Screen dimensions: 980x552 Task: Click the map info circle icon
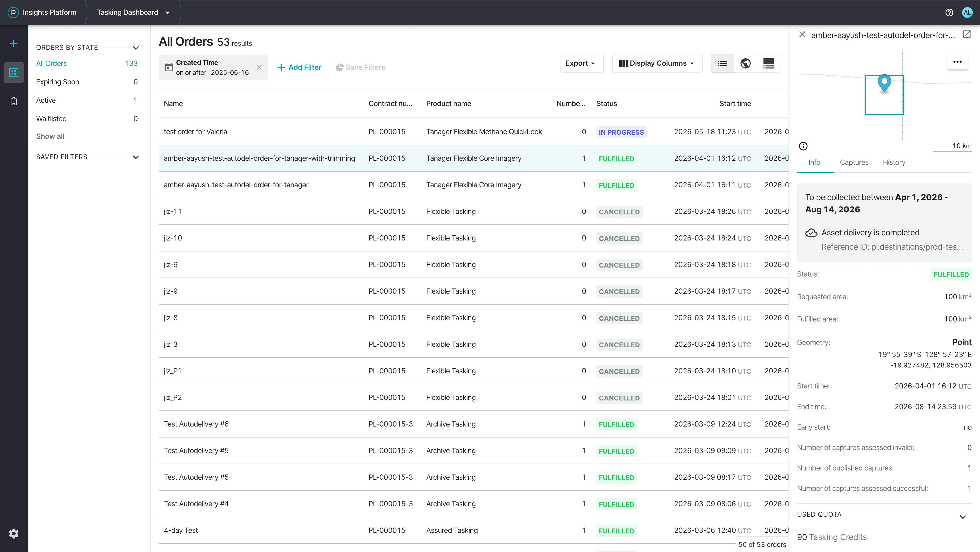(803, 146)
